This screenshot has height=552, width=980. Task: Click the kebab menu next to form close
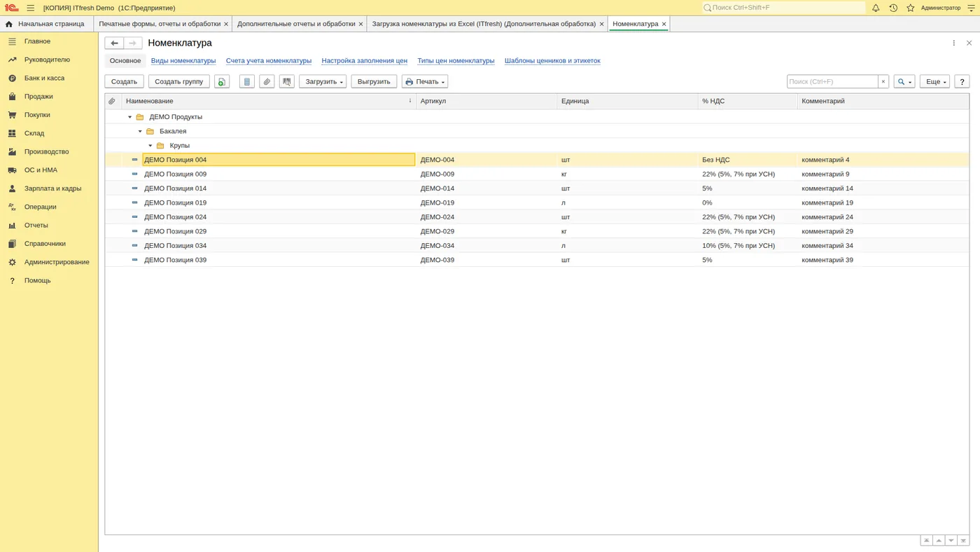point(954,43)
